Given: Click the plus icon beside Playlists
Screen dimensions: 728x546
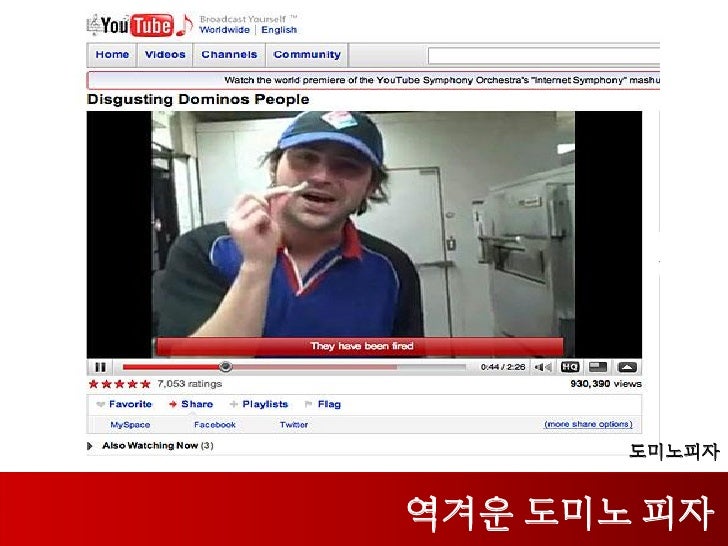Looking at the screenshot, I should (234, 404).
